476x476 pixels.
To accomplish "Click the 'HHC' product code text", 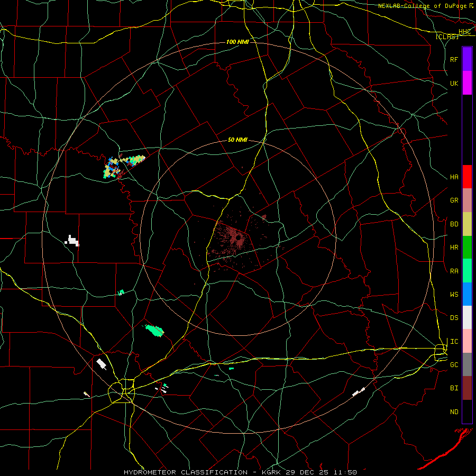I will coord(464,32).
